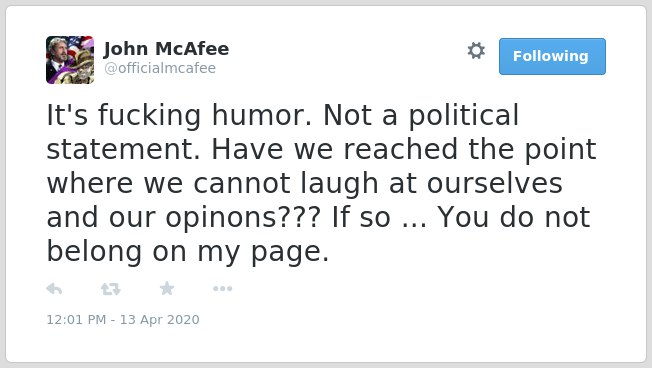Open the three-dots more options

click(222, 289)
